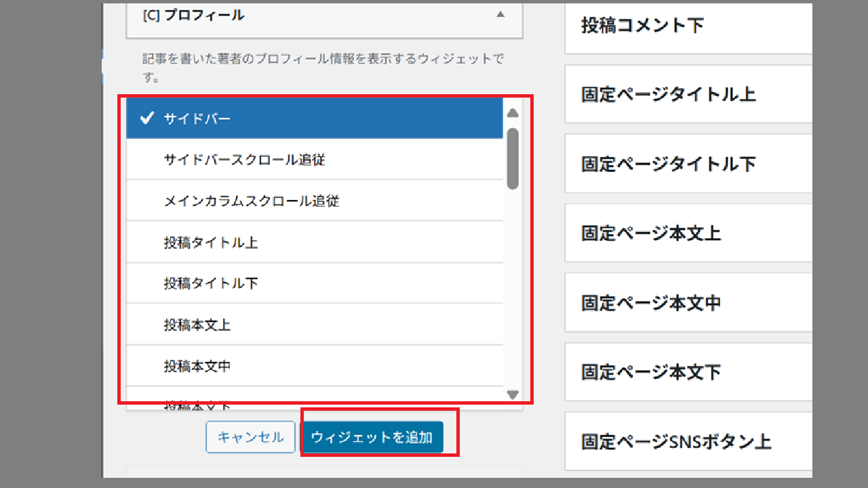
Task: Select サイドバー in the widget area list
Action: [315, 119]
